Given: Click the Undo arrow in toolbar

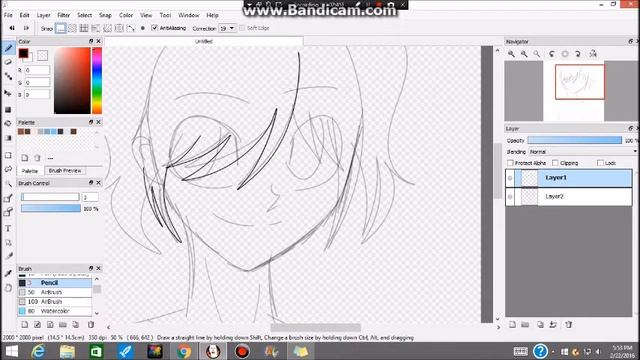Looking at the screenshot, I should pos(12,28).
